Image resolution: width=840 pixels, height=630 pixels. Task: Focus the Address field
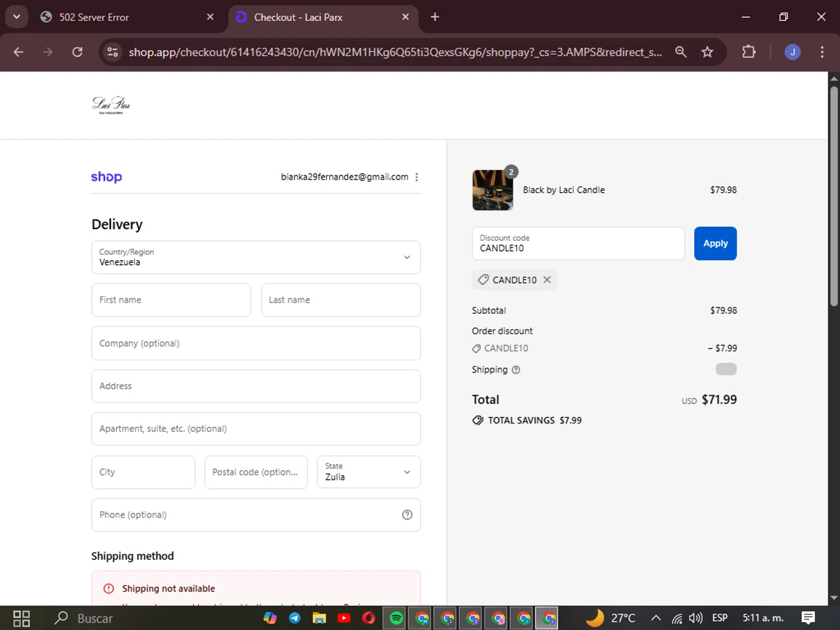coord(256,386)
